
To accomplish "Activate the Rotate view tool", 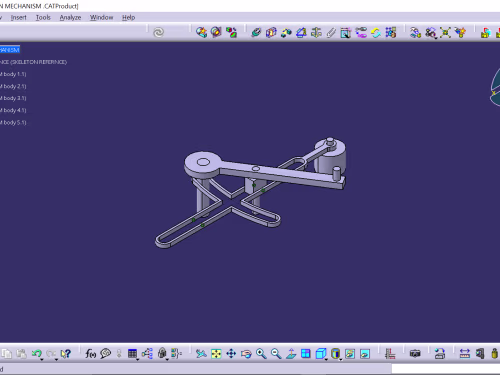I will [246, 353].
